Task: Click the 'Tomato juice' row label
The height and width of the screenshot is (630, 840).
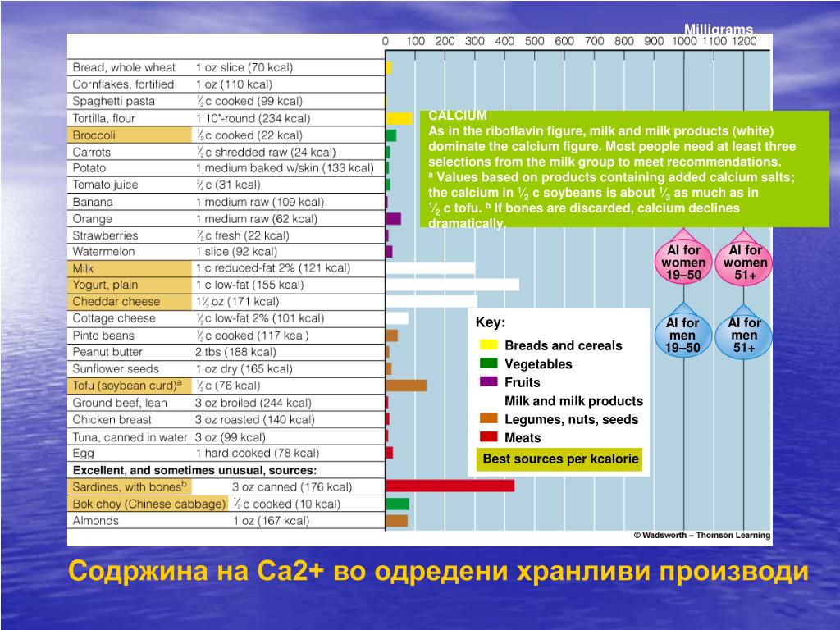Action: click(x=105, y=185)
